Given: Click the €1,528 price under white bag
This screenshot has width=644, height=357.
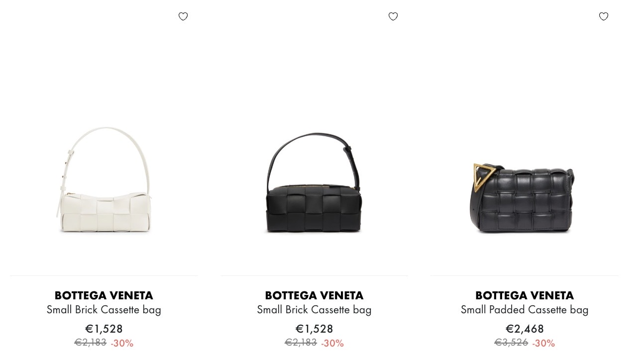Looking at the screenshot, I should tap(104, 329).
